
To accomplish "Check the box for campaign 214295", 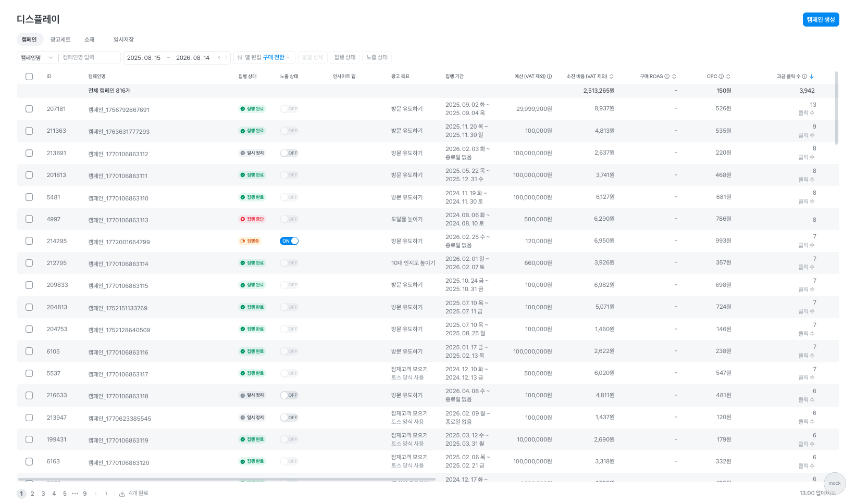I will pos(29,241).
